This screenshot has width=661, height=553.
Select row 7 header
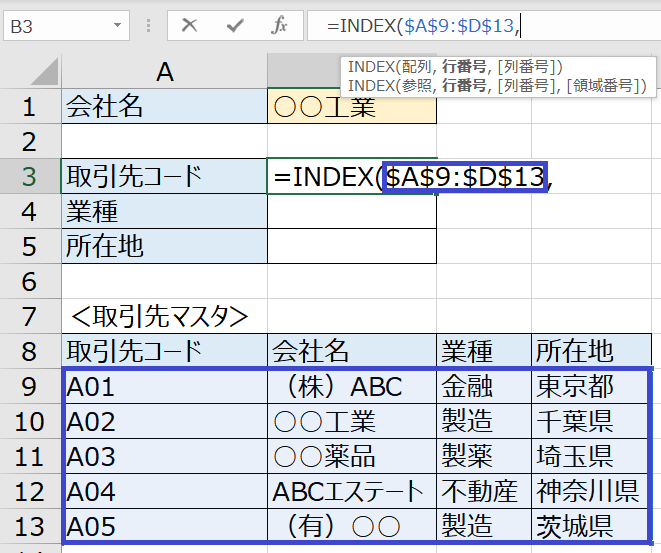[30, 316]
